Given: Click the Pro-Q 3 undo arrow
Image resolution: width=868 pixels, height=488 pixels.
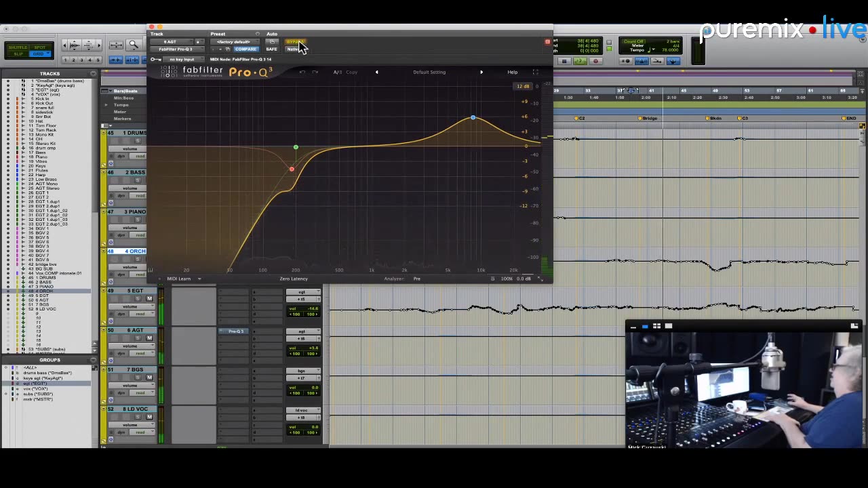Looking at the screenshot, I should pos(302,72).
